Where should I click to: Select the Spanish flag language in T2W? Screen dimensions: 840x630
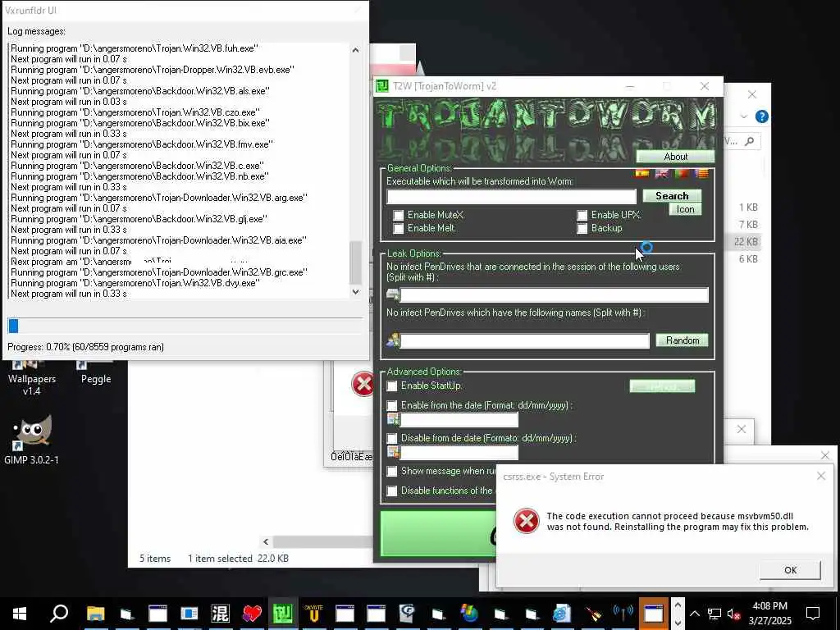tap(641, 173)
